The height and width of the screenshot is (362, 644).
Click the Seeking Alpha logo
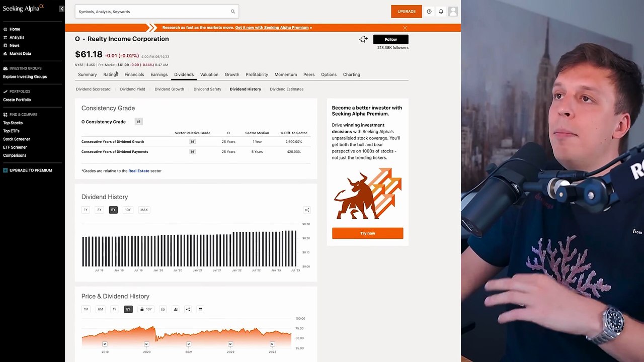coord(23,8)
